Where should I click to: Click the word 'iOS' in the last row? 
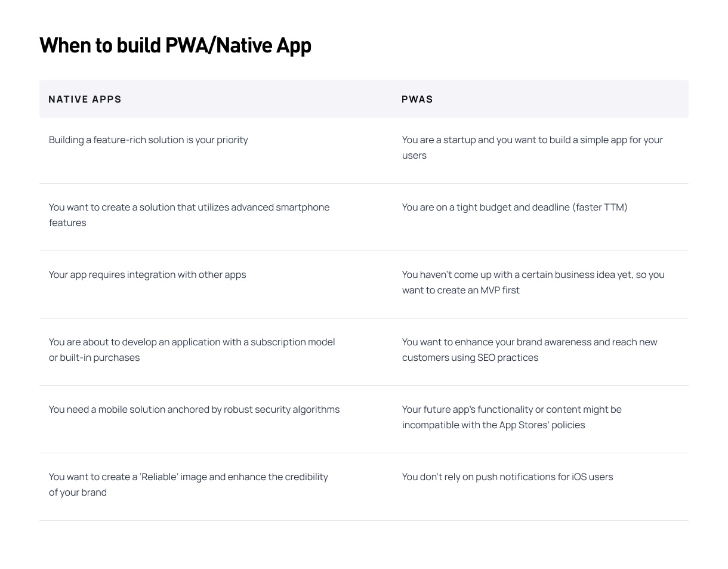click(x=579, y=477)
